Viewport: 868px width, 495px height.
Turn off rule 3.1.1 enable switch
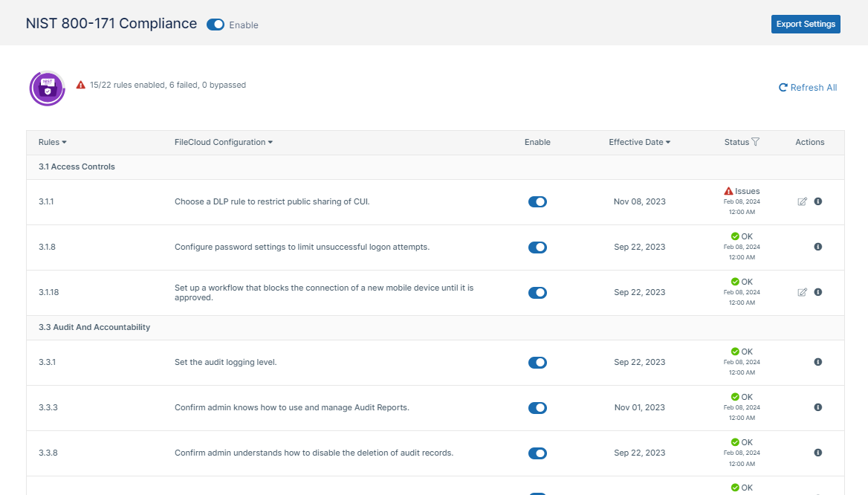pos(537,201)
